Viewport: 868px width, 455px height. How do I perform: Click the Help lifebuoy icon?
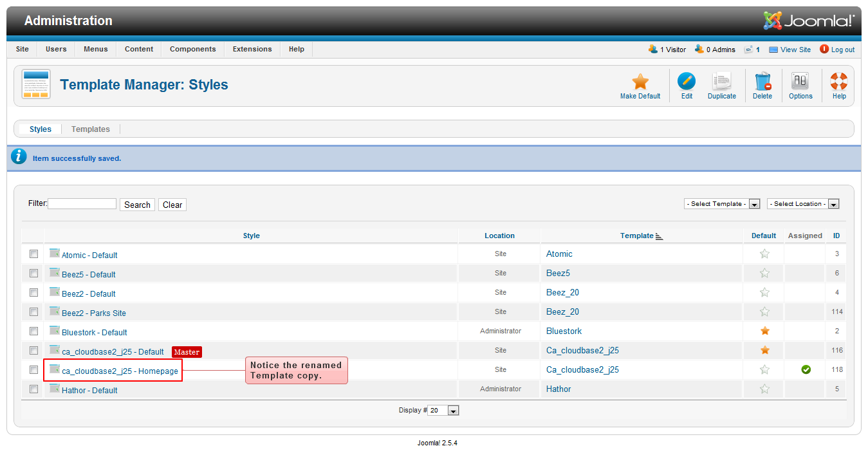click(x=839, y=81)
